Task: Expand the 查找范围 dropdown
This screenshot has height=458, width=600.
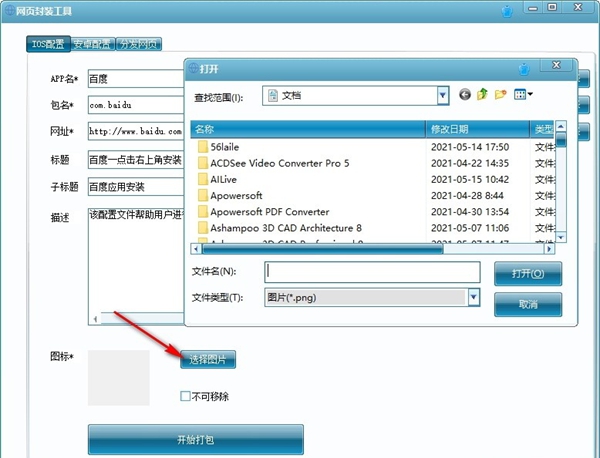Action: tap(443, 95)
